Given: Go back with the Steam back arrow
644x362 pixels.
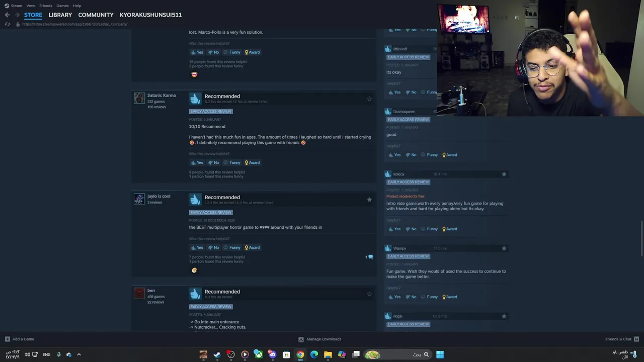Looking at the screenshot, I should [7, 15].
